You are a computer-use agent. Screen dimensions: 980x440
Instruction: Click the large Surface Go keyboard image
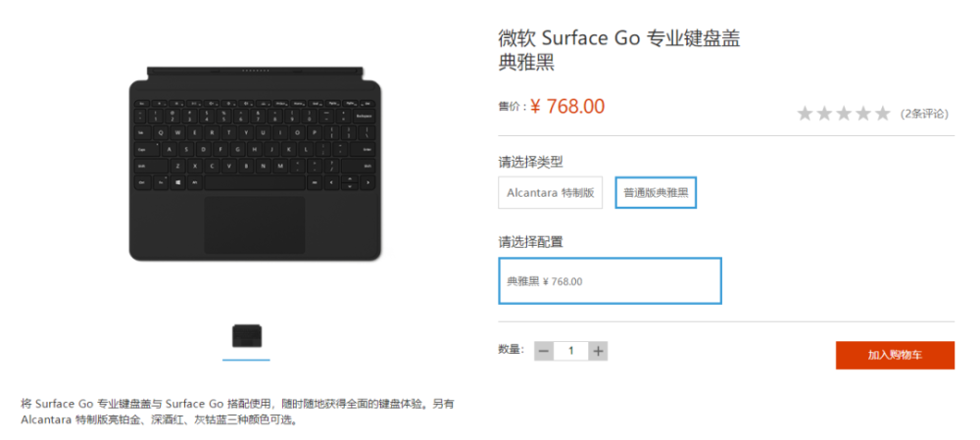click(x=255, y=164)
